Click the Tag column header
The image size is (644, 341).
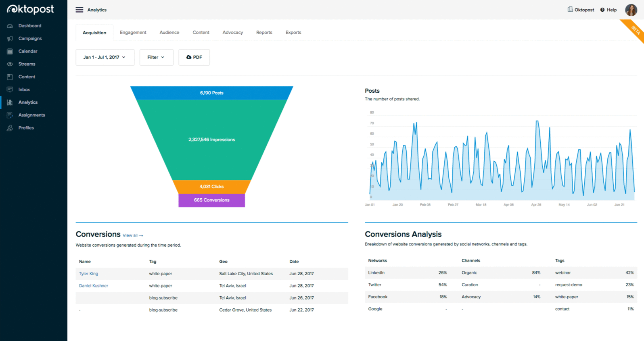pyautogui.click(x=153, y=262)
